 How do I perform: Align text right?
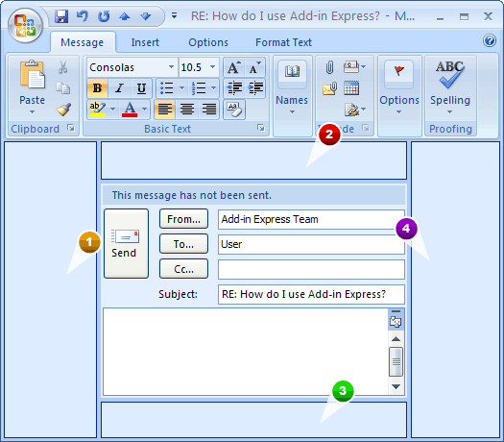[x=209, y=110]
